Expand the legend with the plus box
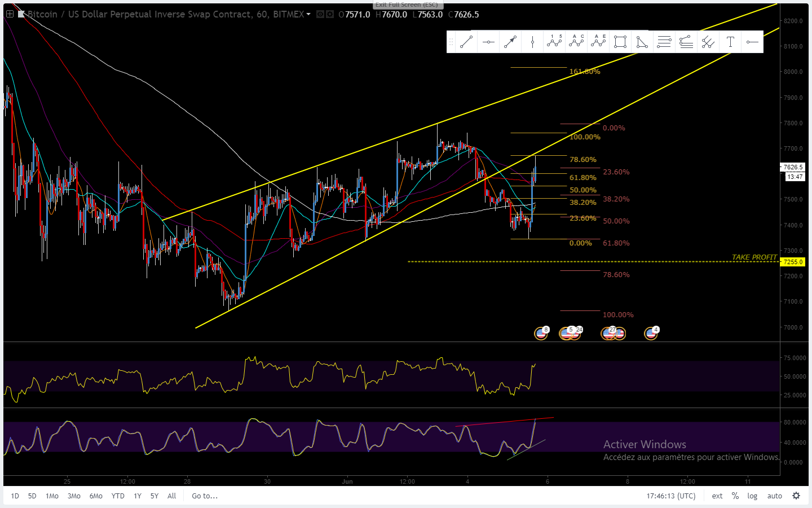Screen dimensions: 812x508 coord(10,14)
